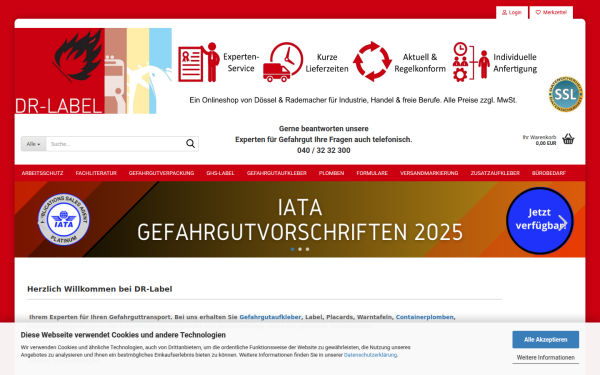Click the Herzlich Willkommen bei DR-Label heading
The image size is (600, 375).
pyautogui.click(x=99, y=289)
